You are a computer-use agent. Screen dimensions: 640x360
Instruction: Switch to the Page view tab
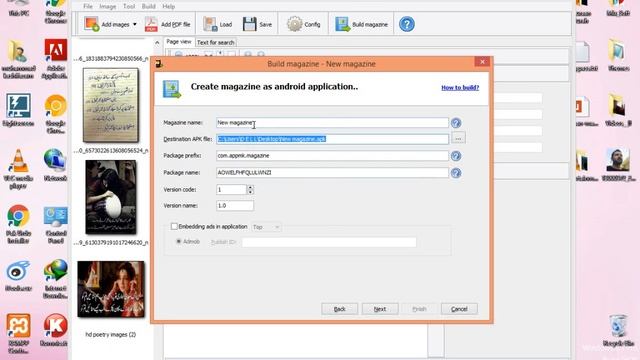click(x=179, y=42)
